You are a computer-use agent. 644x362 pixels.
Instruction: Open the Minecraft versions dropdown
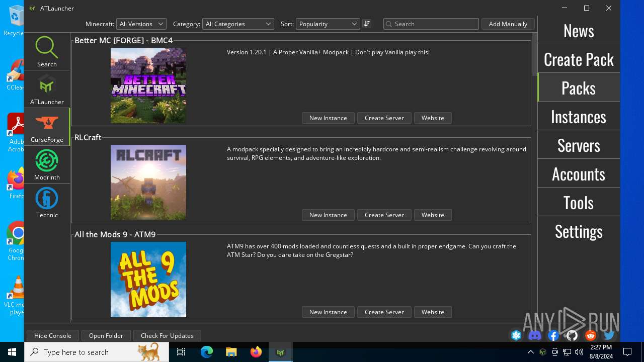(x=141, y=24)
